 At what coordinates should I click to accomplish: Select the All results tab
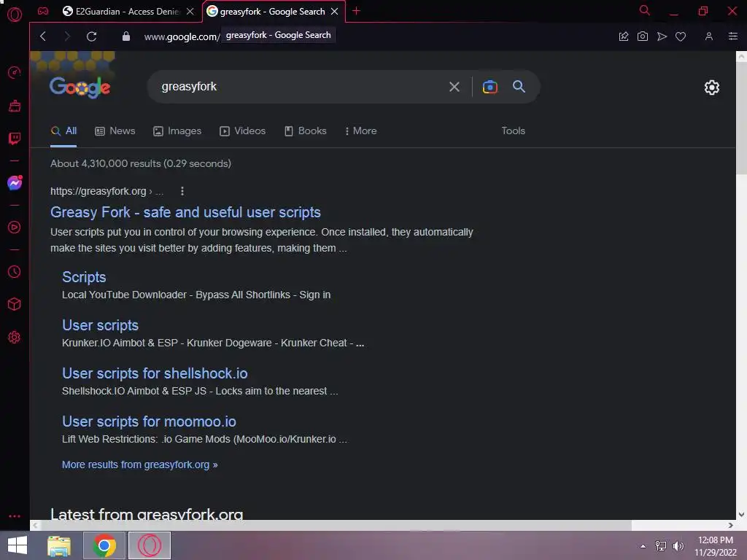pyautogui.click(x=63, y=131)
